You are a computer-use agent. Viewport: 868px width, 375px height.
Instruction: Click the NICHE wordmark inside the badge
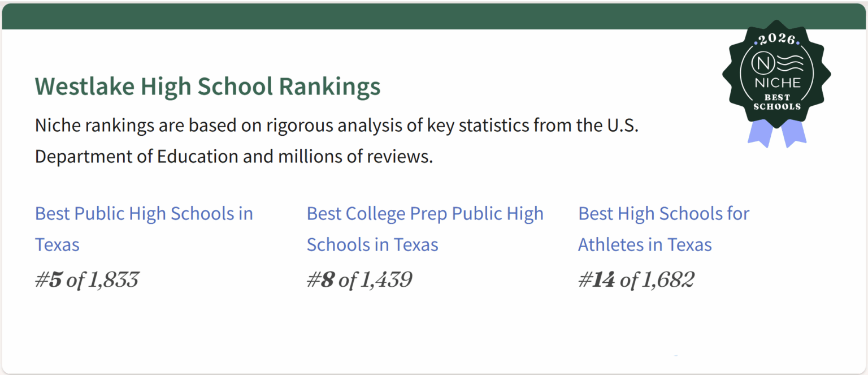778,83
